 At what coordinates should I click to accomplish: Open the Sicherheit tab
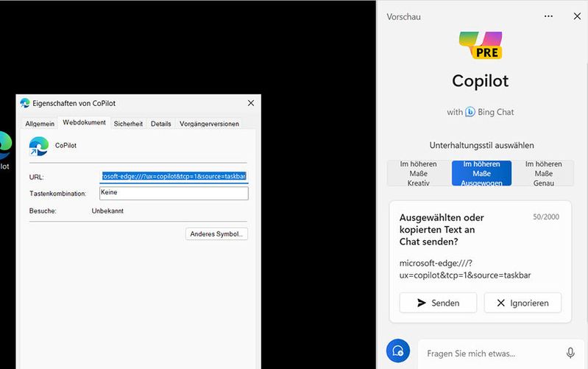[x=128, y=124]
